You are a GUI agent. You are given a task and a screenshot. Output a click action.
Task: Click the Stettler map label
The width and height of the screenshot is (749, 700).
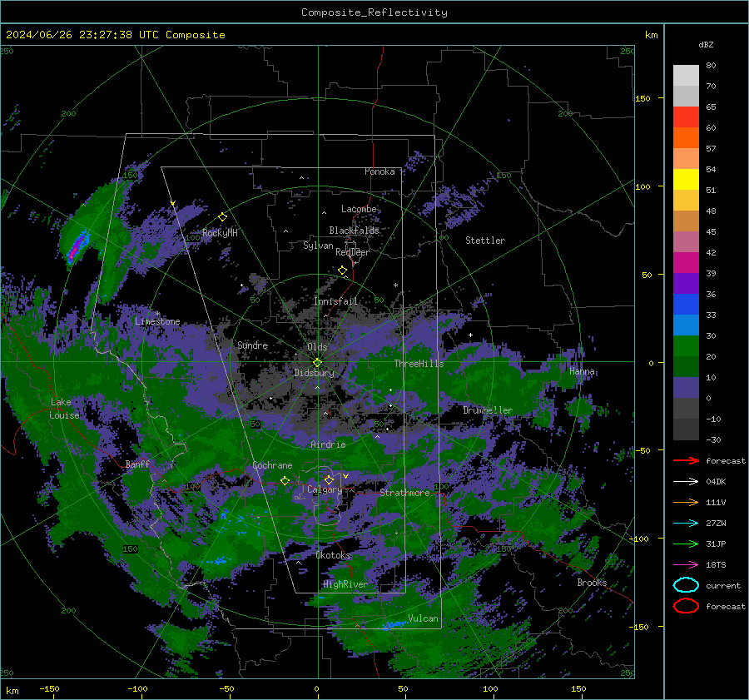pos(485,241)
